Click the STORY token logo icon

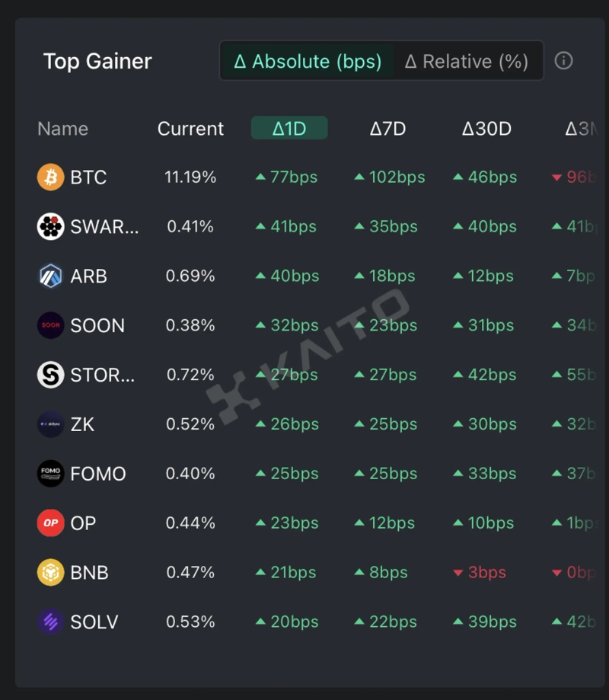[51, 375]
